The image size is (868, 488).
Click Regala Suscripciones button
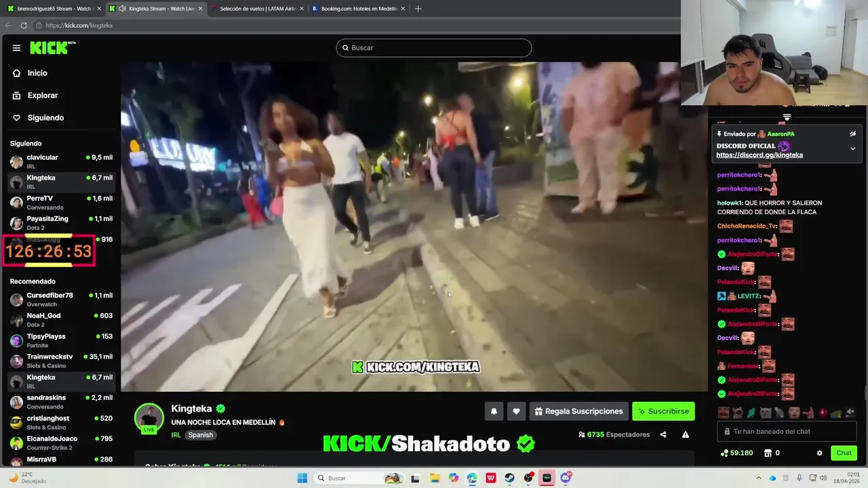point(578,411)
